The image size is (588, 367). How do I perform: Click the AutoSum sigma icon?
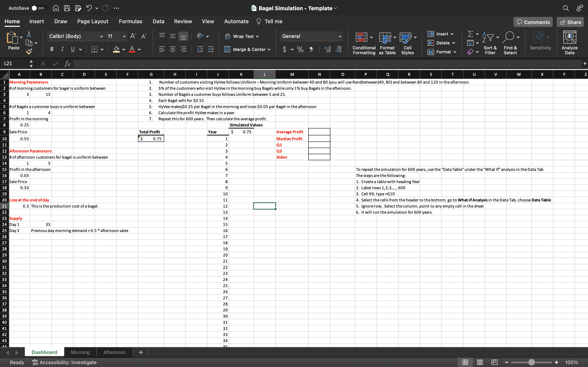tap(470, 34)
